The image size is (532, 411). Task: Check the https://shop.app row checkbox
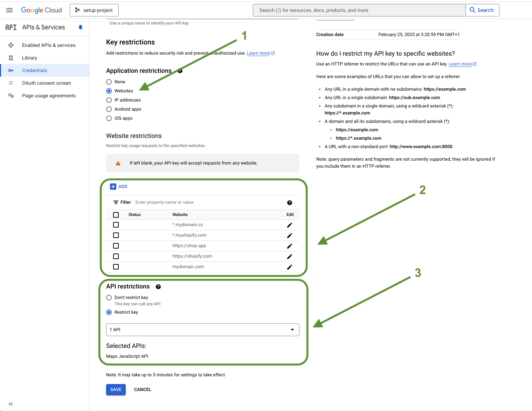click(116, 246)
